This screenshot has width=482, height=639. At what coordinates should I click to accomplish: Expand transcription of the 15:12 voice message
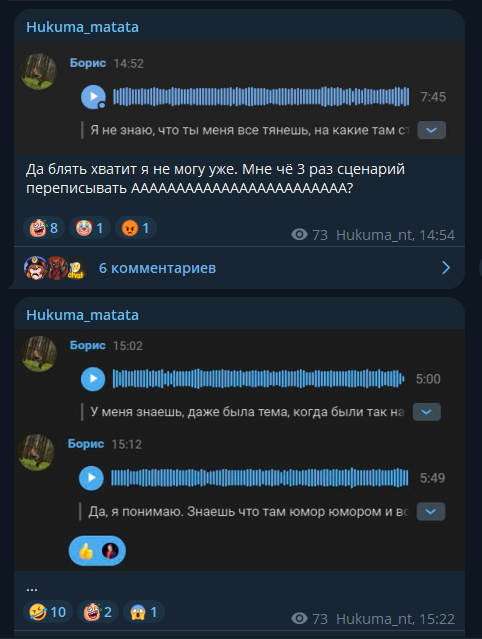tap(431, 511)
